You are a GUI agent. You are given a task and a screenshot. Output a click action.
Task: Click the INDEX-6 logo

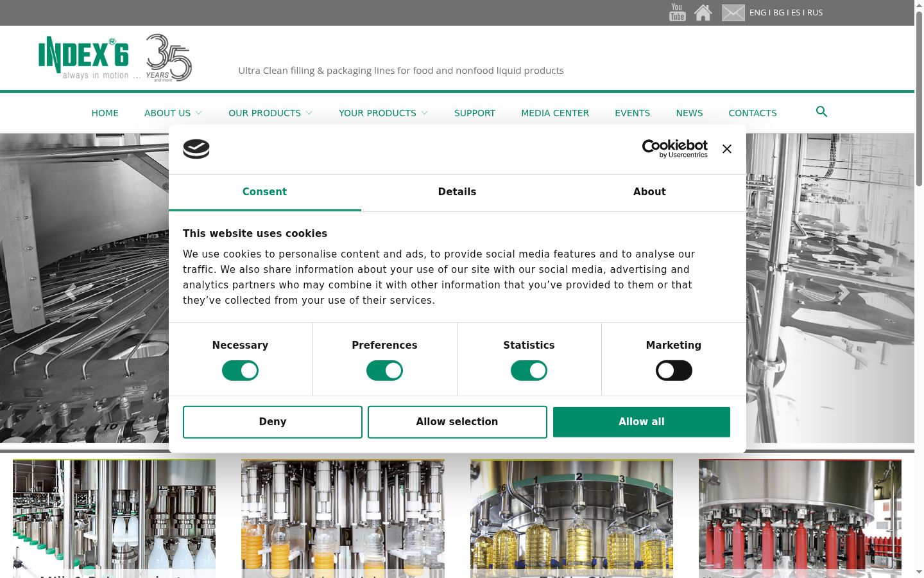[83, 58]
